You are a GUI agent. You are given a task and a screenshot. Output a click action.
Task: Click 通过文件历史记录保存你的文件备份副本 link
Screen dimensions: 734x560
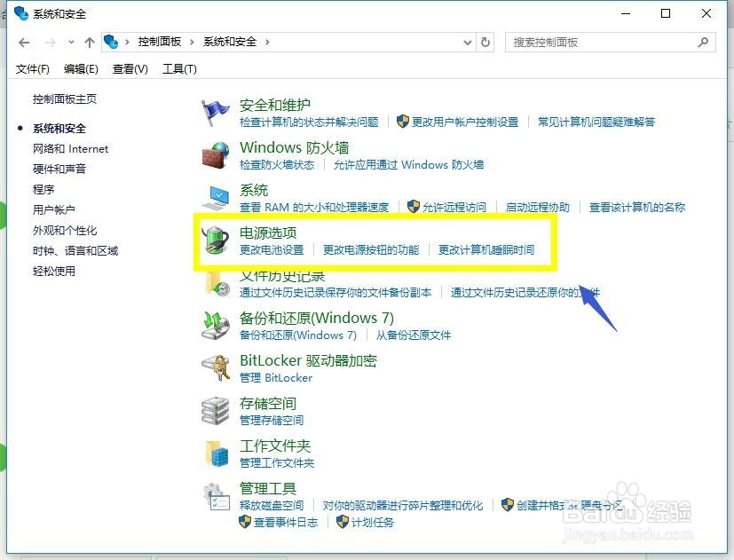[x=335, y=293]
